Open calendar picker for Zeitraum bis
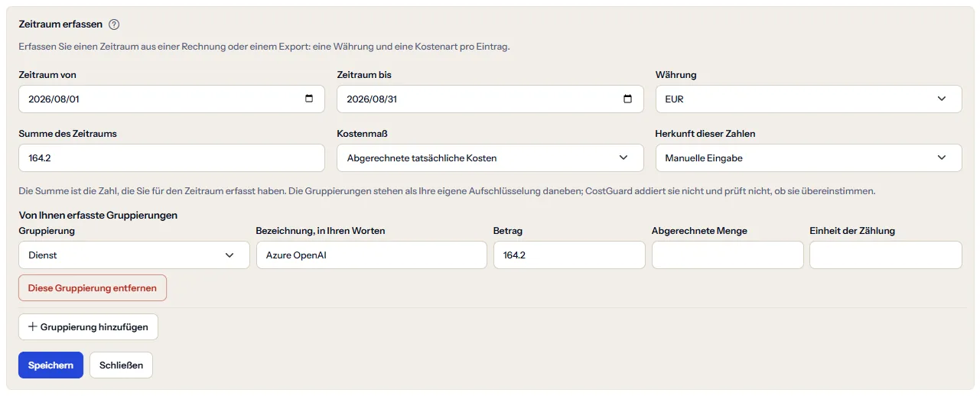This screenshot has width=980, height=396. pos(627,99)
